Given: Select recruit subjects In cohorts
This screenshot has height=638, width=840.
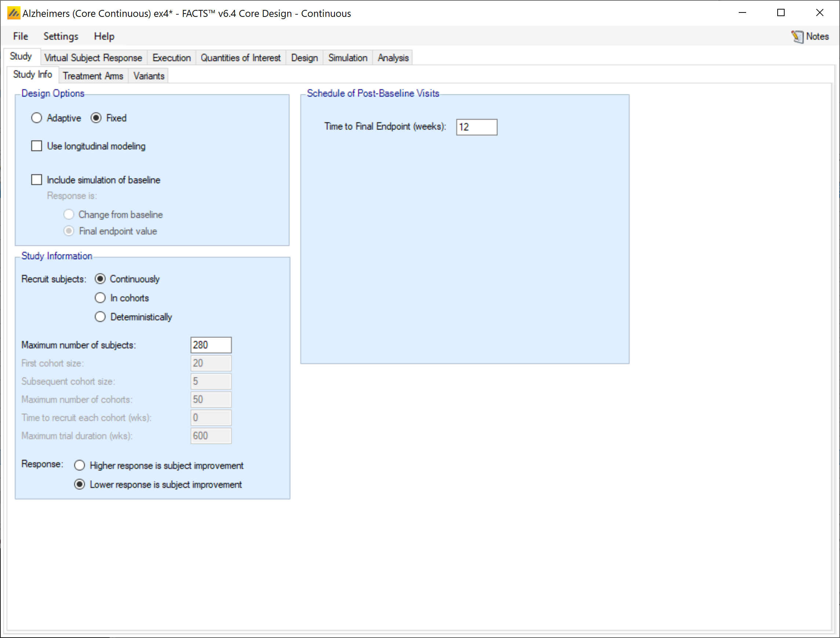Looking at the screenshot, I should (100, 298).
